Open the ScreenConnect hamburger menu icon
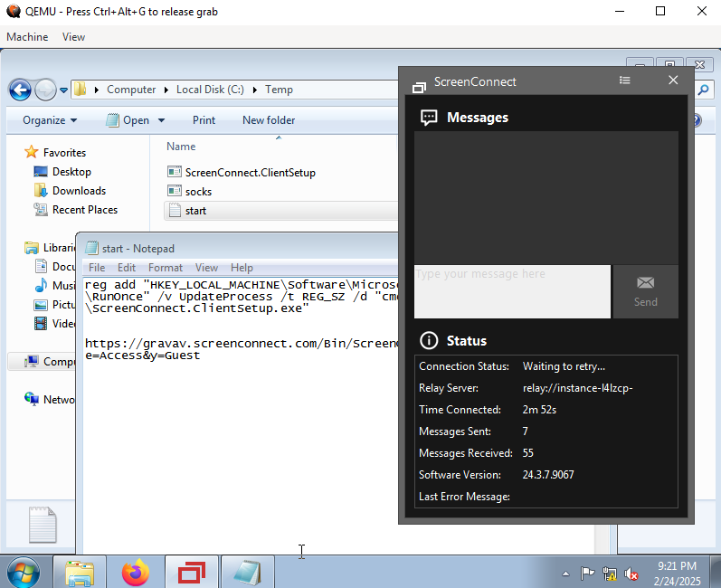Image resolution: width=721 pixels, height=588 pixels. (624, 81)
